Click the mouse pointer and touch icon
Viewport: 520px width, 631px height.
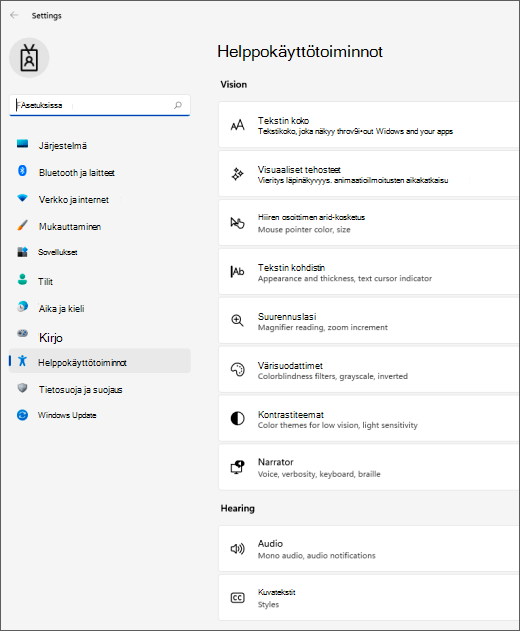pyautogui.click(x=237, y=223)
